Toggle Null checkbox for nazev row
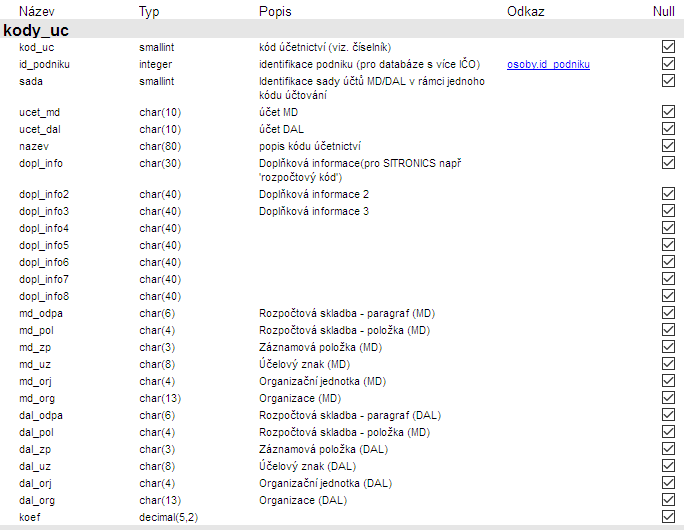 (668, 146)
